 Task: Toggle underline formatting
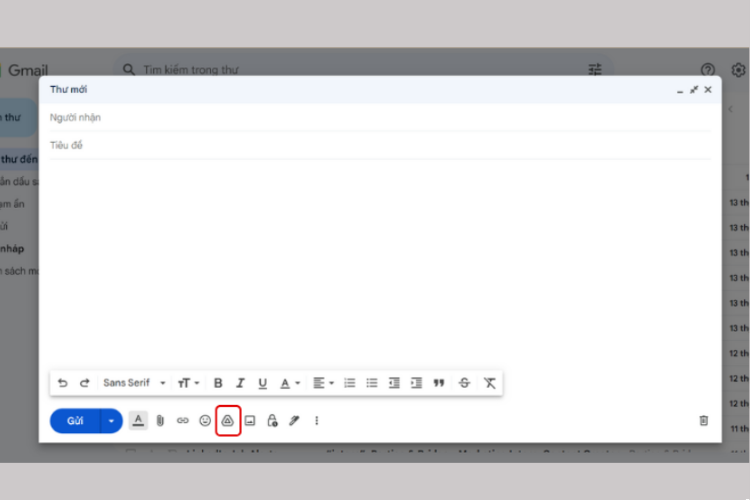coord(263,383)
